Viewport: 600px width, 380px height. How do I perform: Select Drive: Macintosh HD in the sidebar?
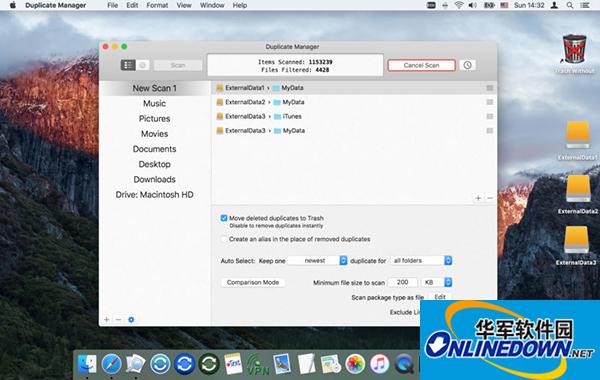point(155,195)
